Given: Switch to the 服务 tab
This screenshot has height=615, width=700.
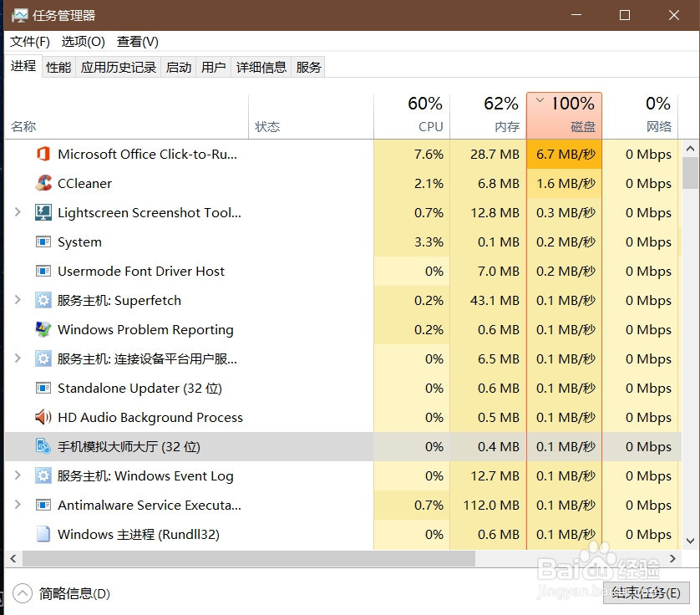Looking at the screenshot, I should [308, 67].
